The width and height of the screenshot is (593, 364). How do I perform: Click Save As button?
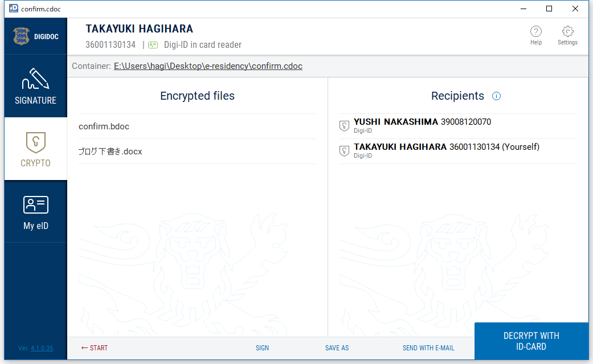[337, 347]
